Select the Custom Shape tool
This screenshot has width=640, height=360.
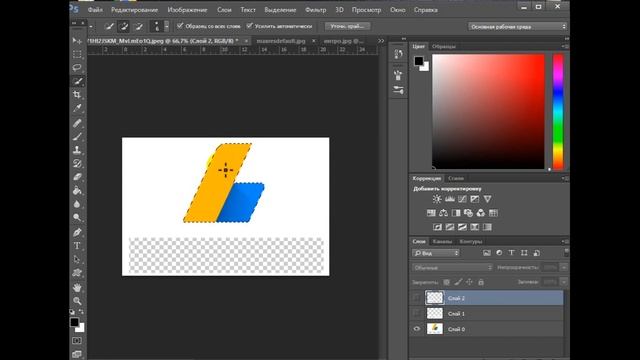coord(77,273)
